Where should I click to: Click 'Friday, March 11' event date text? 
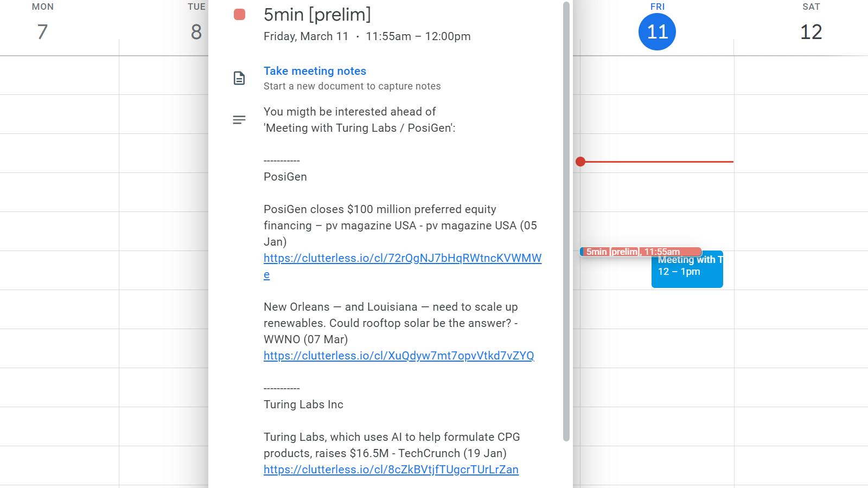click(306, 36)
